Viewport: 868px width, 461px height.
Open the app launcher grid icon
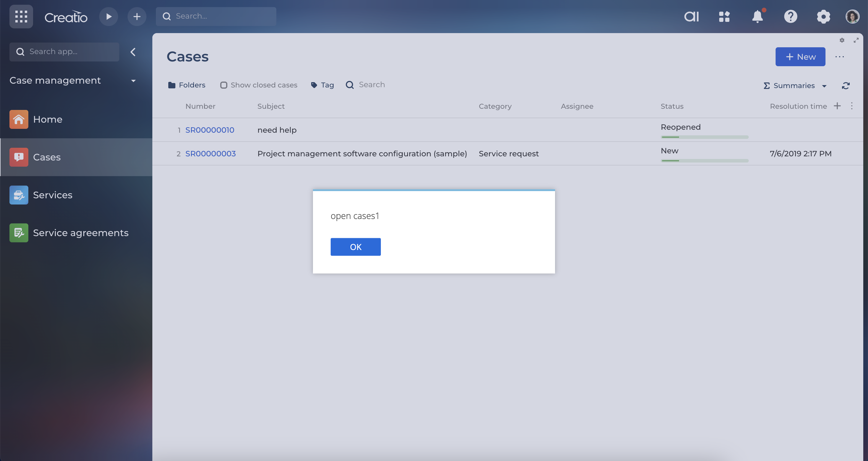tap(21, 16)
